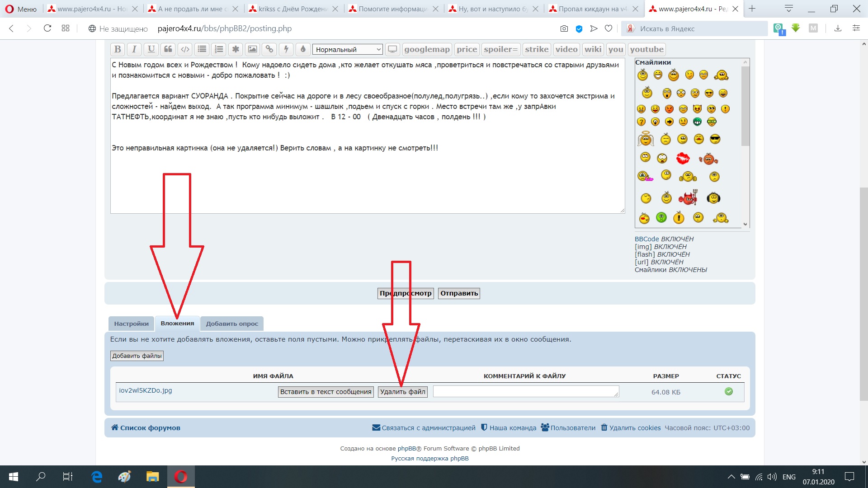This screenshot has height=488, width=868.
Task: Toggle bold formatting in editor toolbar
Action: [118, 49]
